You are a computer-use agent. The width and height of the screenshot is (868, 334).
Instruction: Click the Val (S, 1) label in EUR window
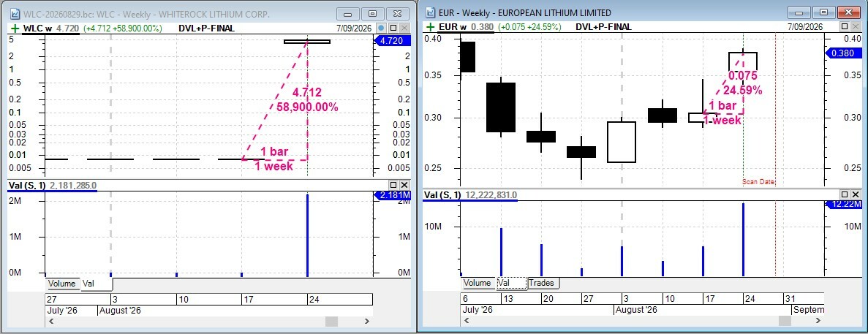point(443,194)
